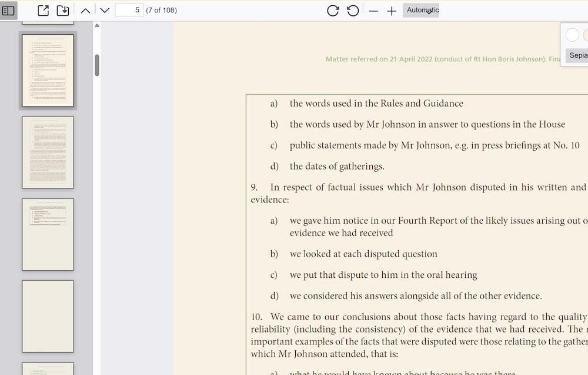Viewport: 588px width, 375px height.
Task: Pick the sepia color swatch
Action: 586,34
